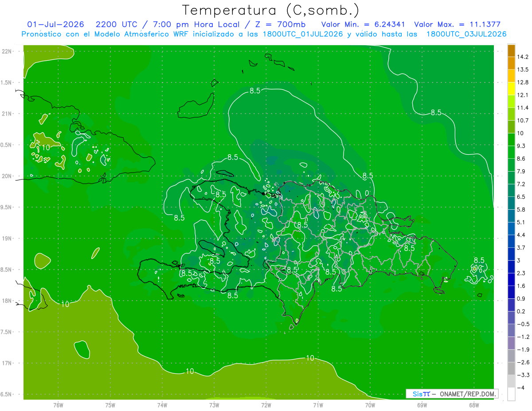Click the '11.4' legend value
This screenshot has height=411, width=532.
[523, 108]
